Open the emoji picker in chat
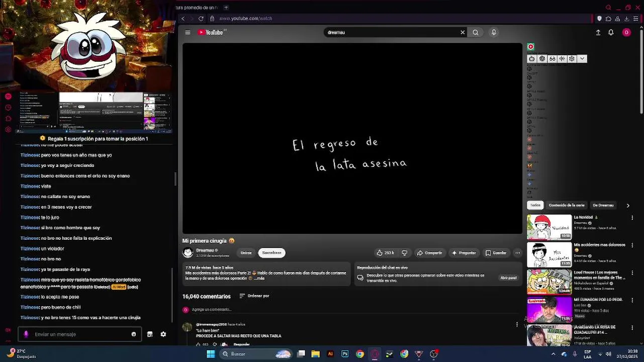 point(134,334)
